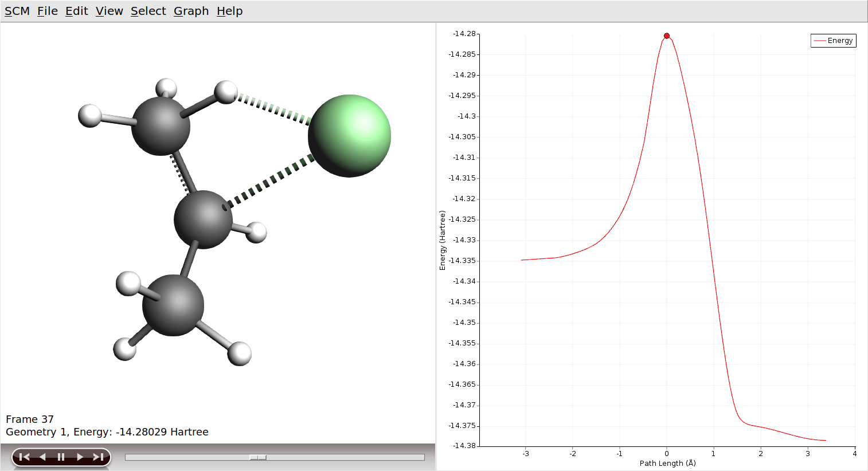Step back one frame
This screenshot has height=471, width=868.
click(x=42, y=457)
